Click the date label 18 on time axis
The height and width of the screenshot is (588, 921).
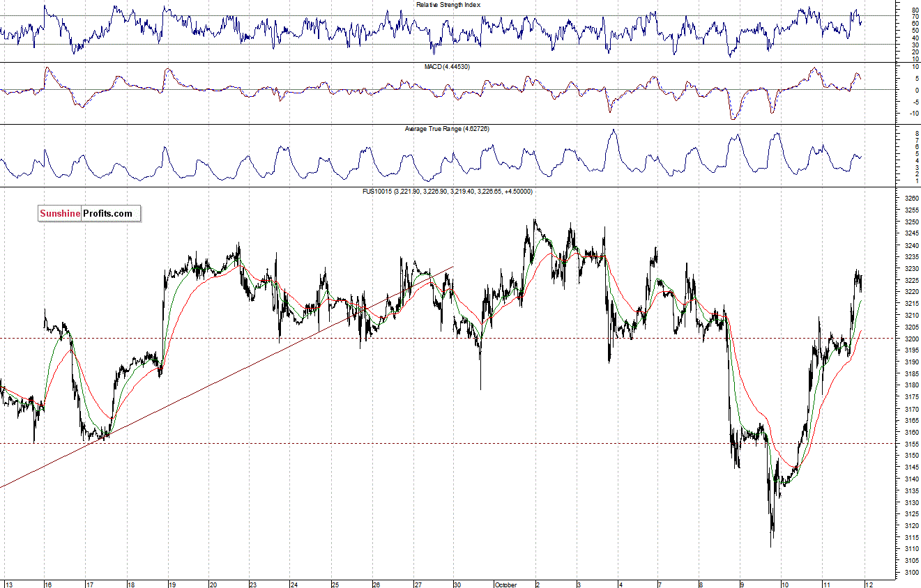[131, 585]
